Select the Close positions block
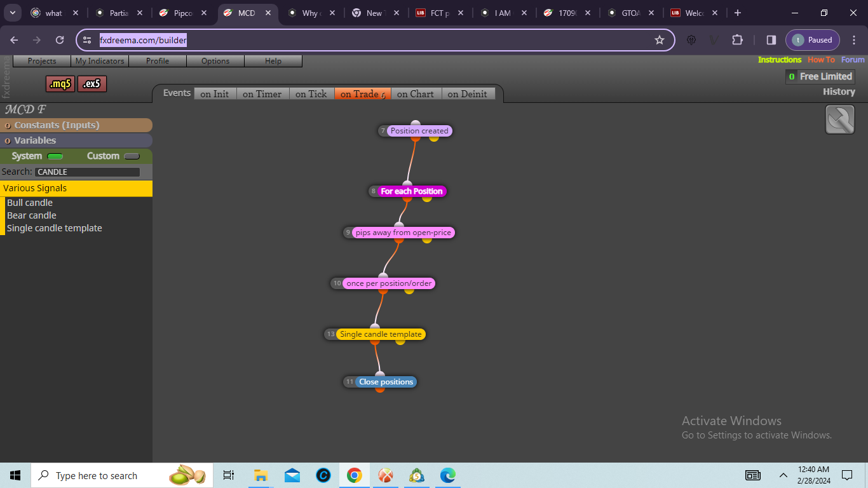The image size is (868, 488). (x=386, y=382)
